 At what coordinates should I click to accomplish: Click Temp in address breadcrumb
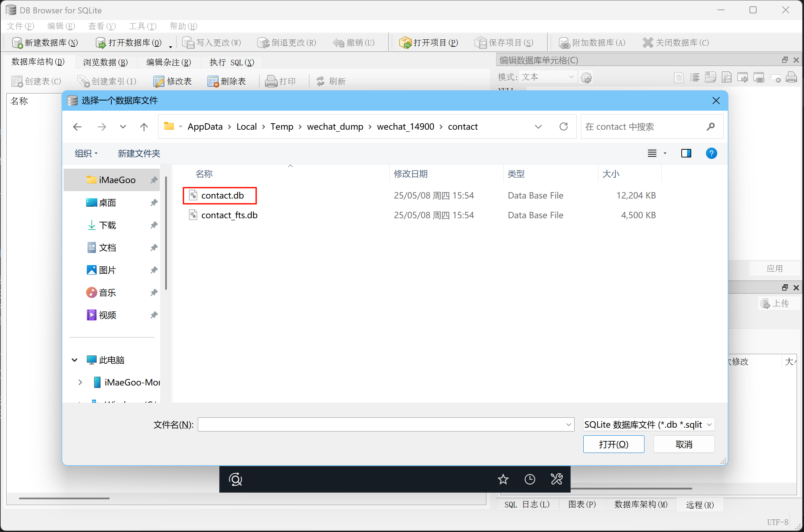click(282, 126)
